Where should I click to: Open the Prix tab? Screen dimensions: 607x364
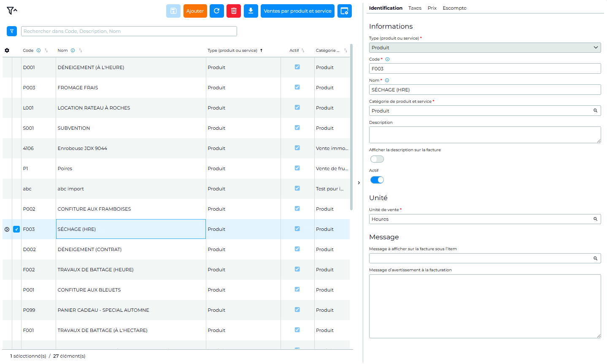coord(432,8)
